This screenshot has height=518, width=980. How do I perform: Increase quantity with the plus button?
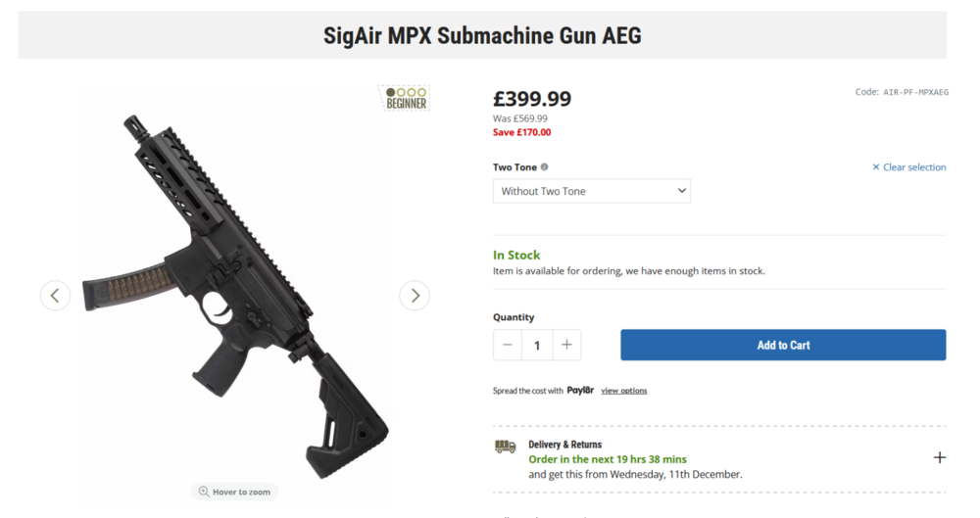[x=566, y=345]
